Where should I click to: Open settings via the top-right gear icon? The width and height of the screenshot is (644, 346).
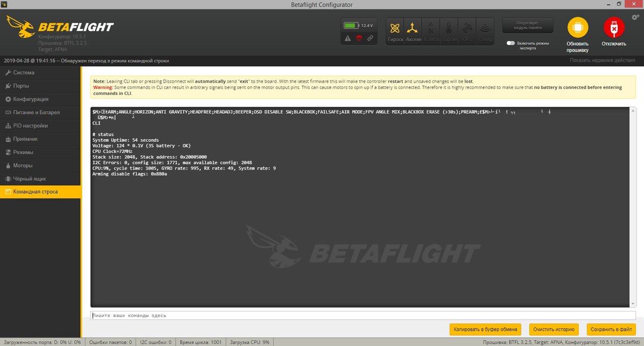[x=635, y=17]
